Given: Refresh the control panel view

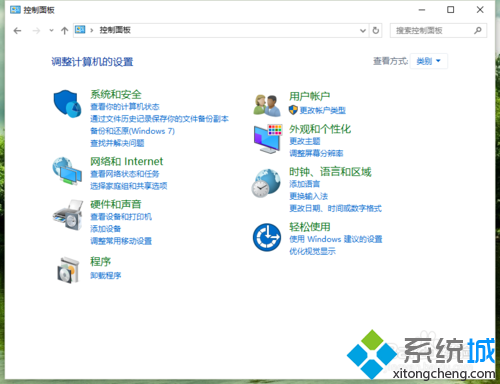Looking at the screenshot, I should tap(376, 30).
